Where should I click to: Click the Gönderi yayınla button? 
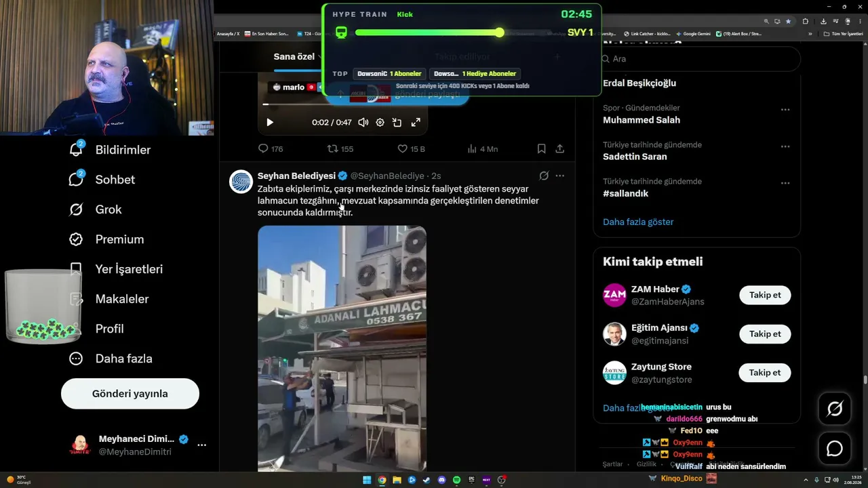point(130,394)
